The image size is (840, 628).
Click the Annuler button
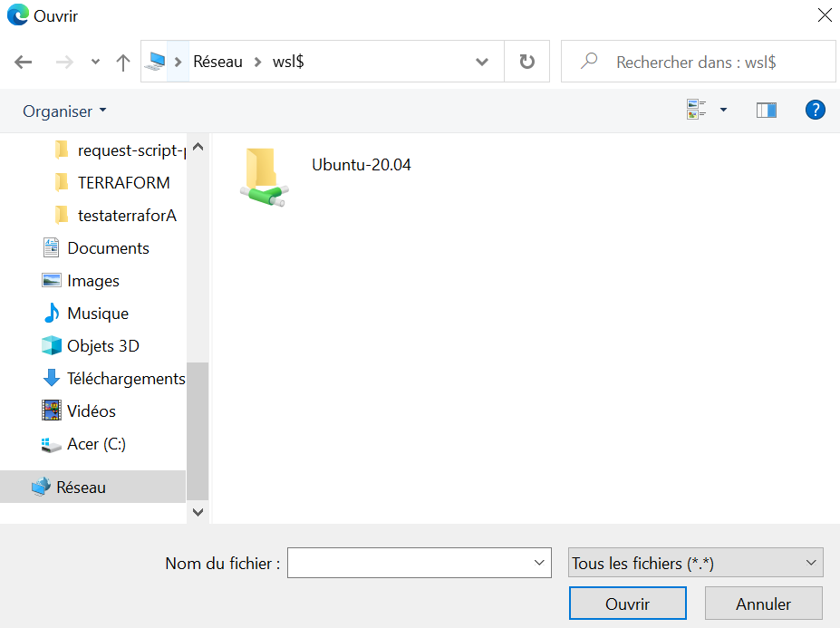coord(763,604)
